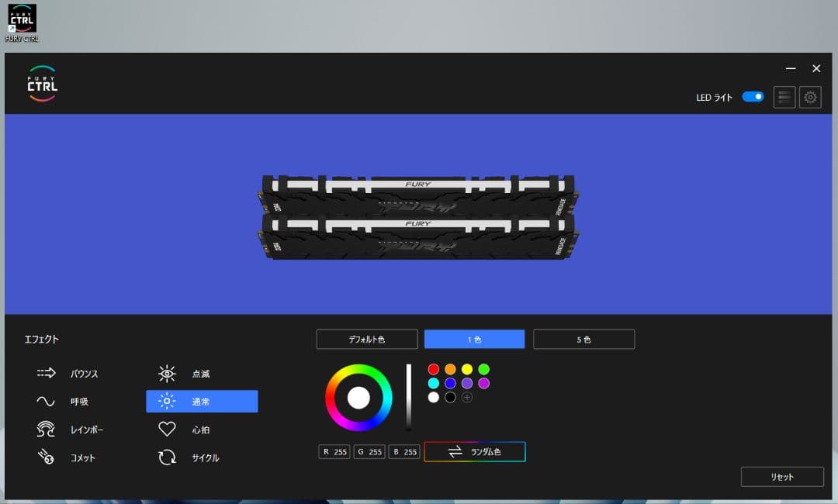This screenshot has height=504, width=838.
Task: Choose the 点滅 effect label
Action: pos(201,374)
